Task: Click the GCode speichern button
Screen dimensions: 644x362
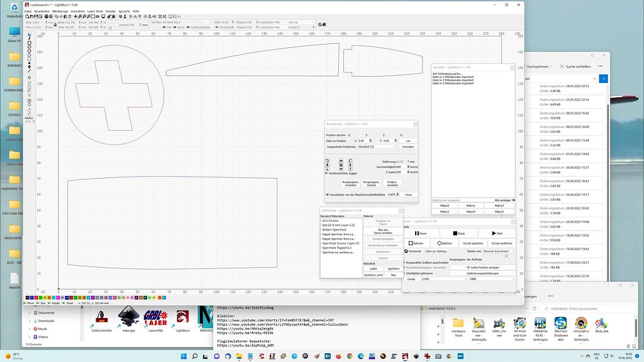Action: (x=473, y=243)
